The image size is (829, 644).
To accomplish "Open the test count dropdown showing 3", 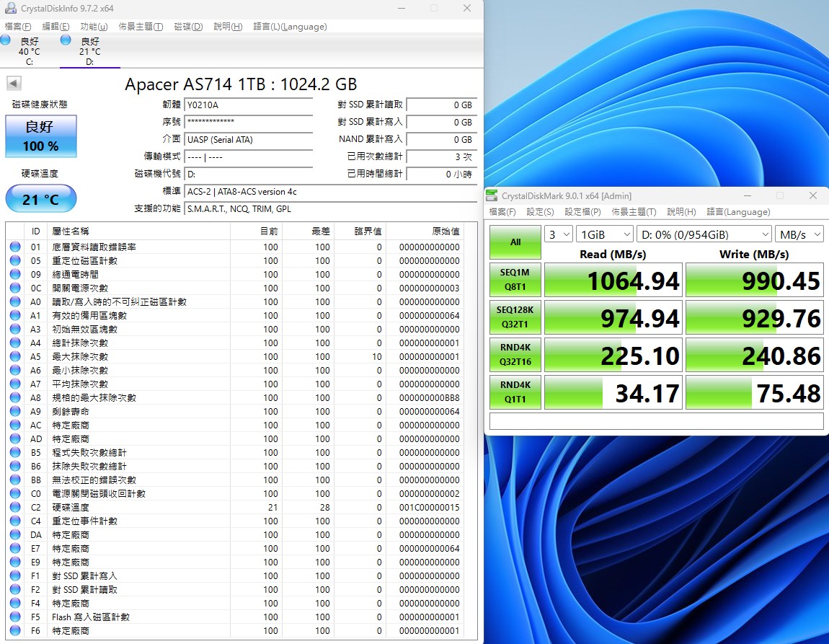I will pyautogui.click(x=559, y=234).
